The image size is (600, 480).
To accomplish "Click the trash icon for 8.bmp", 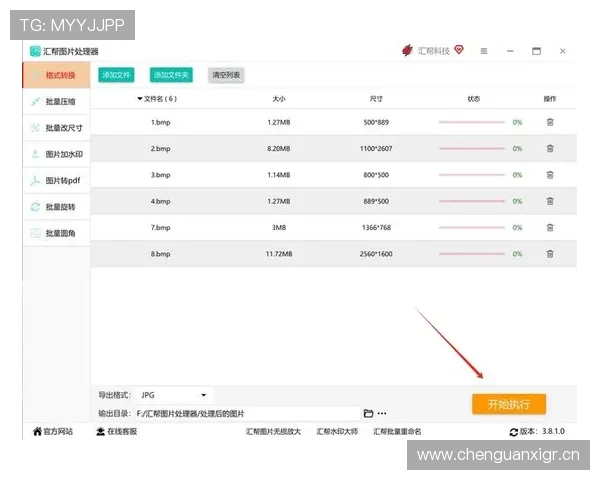I will point(550,254).
